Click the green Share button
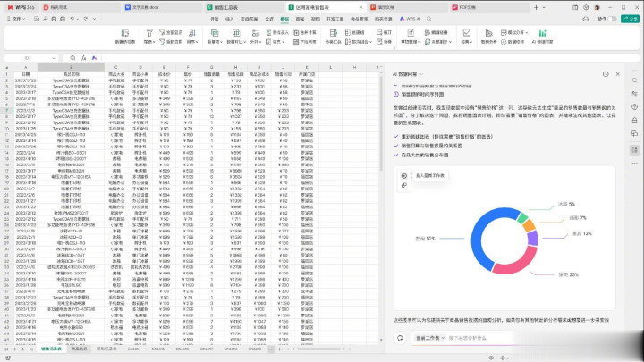This screenshot has height=362, width=644. [630, 19]
